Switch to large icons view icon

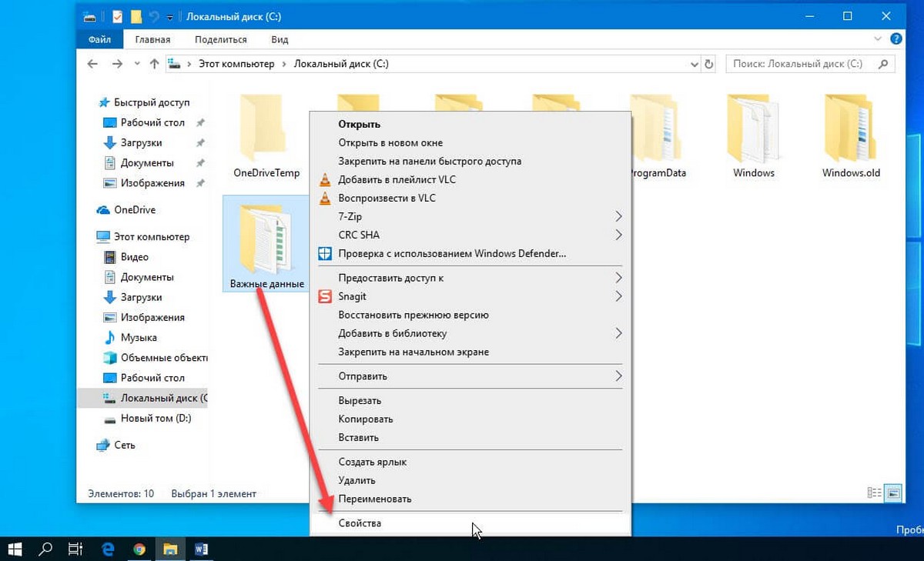[893, 493]
